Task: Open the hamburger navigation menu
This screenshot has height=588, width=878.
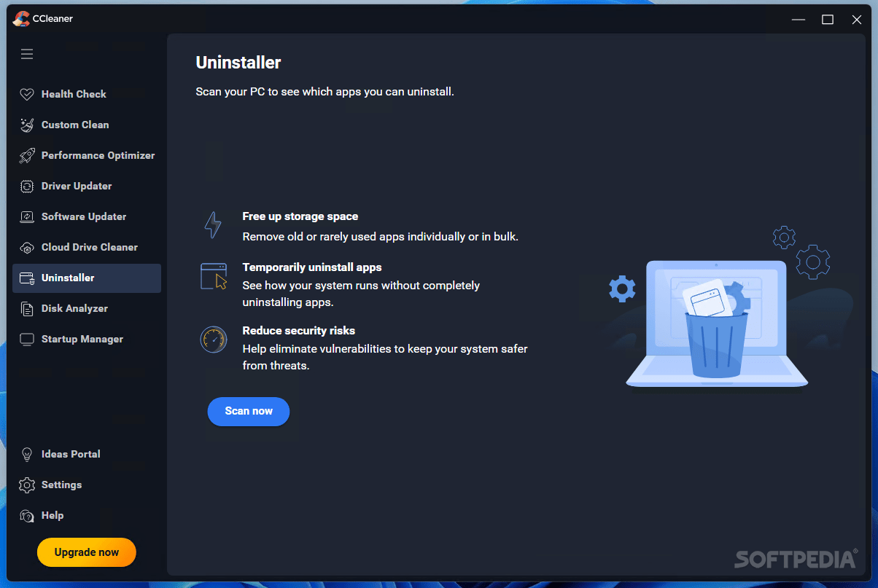Action: 27,54
